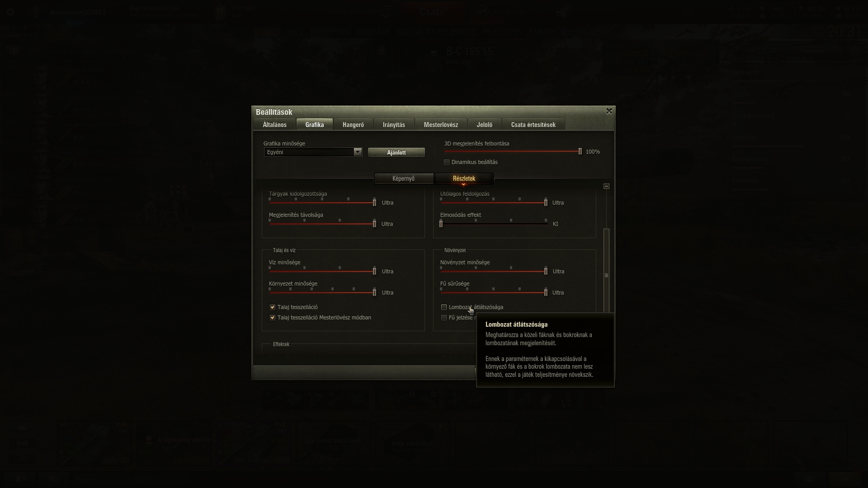The height and width of the screenshot is (488, 868).
Task: Click the Elmosódás effekt slider handle
Action: coord(441,224)
